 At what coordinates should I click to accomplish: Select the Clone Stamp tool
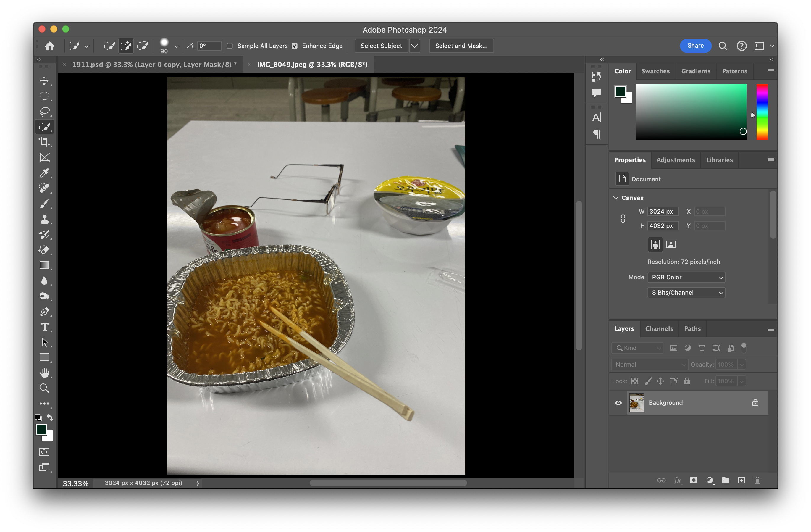point(44,219)
